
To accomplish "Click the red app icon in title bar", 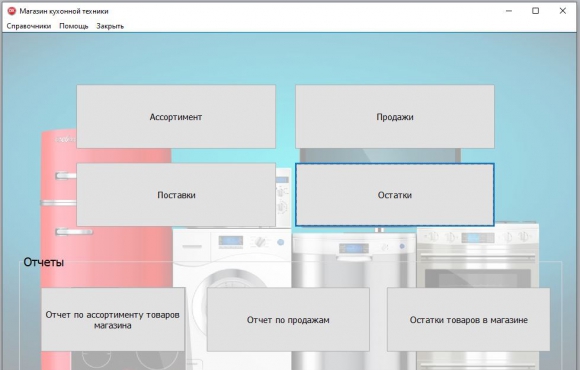I will coord(12,11).
